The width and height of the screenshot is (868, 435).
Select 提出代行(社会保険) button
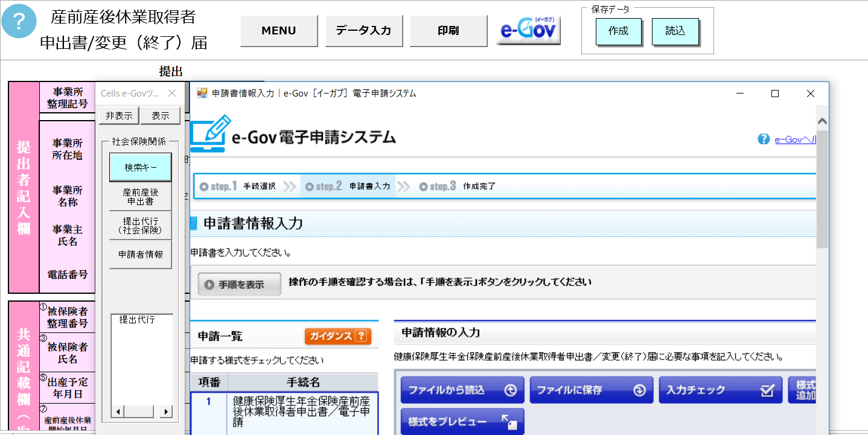coord(141,226)
